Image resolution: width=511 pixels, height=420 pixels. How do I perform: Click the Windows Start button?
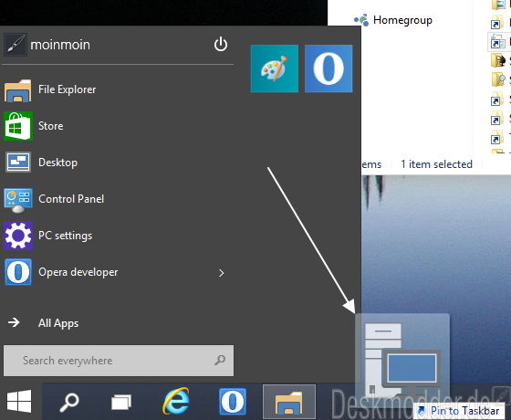[x=19, y=402]
